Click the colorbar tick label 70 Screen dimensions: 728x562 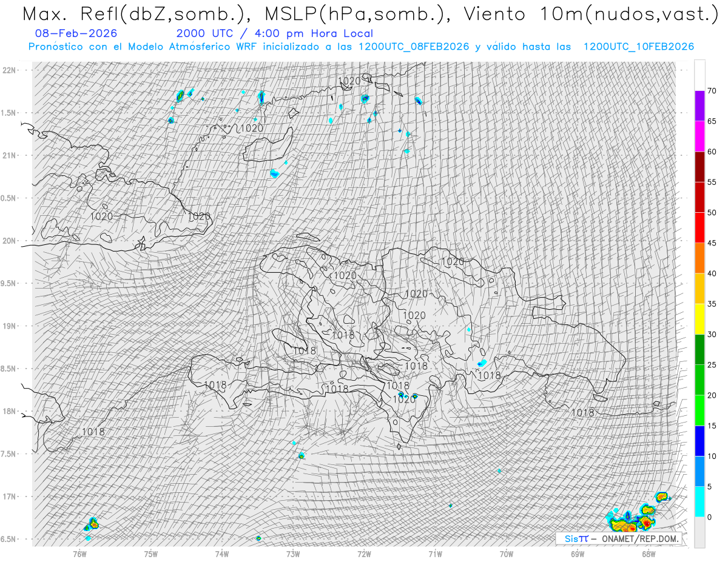point(712,91)
